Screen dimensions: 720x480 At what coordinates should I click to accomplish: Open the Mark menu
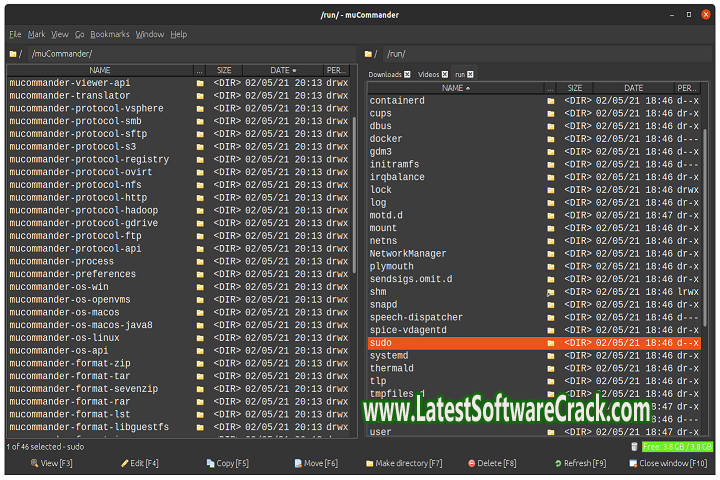(x=36, y=34)
